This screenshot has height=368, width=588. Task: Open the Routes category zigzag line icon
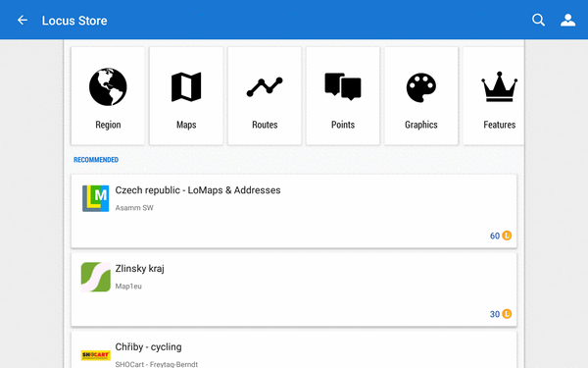pos(265,87)
